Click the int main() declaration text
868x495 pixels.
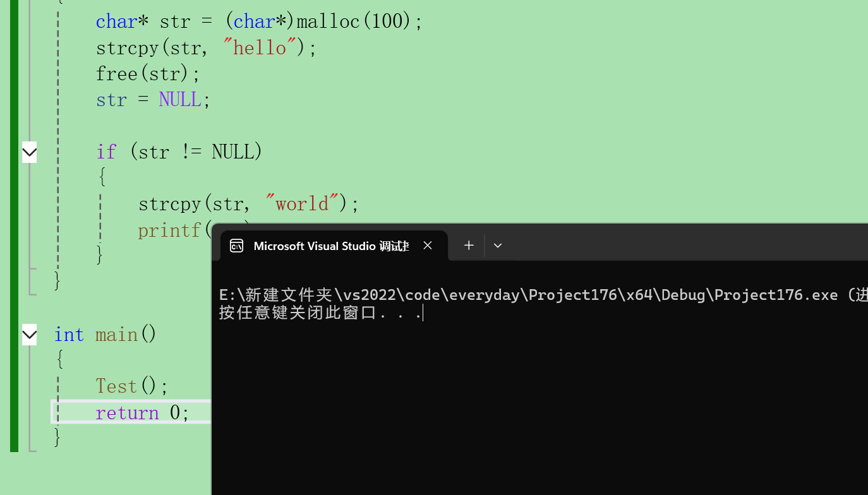[105, 334]
